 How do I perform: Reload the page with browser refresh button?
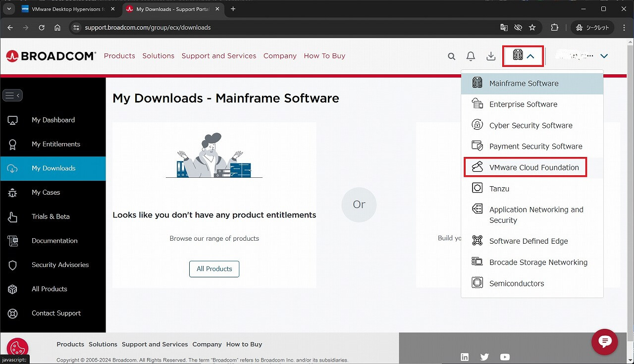coord(42,28)
